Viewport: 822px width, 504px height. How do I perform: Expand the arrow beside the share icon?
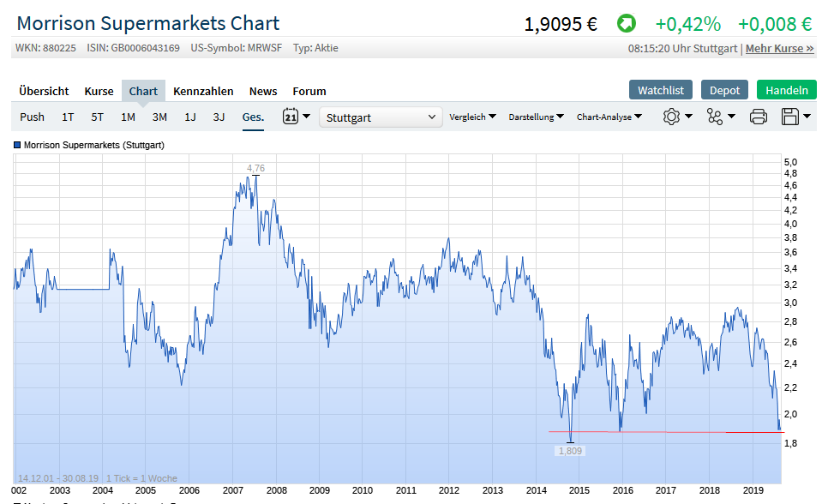(x=731, y=116)
